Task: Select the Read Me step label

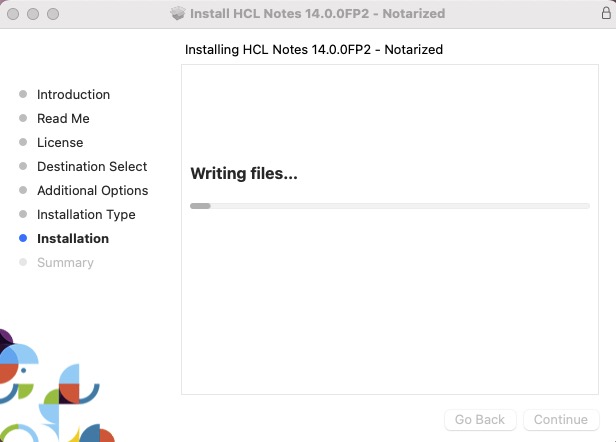Action: tap(63, 119)
